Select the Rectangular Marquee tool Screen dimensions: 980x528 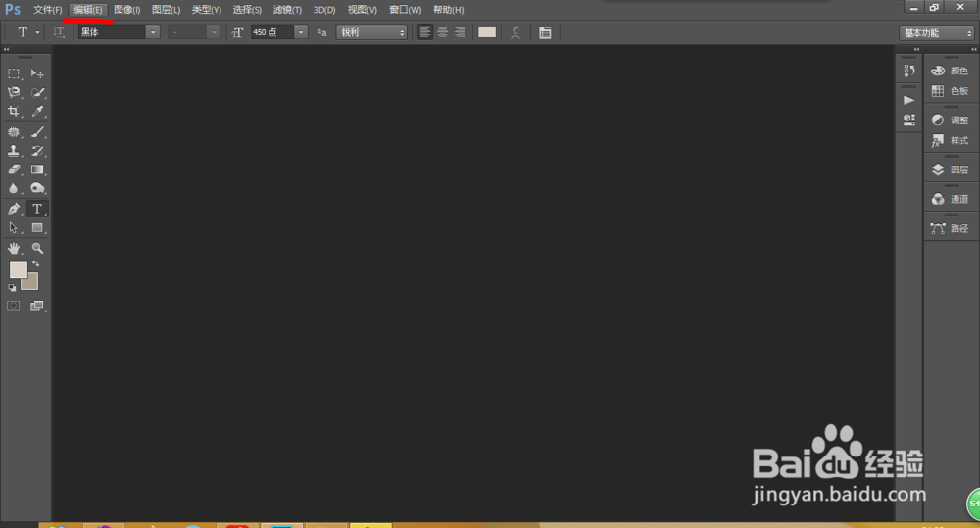pyautogui.click(x=13, y=73)
